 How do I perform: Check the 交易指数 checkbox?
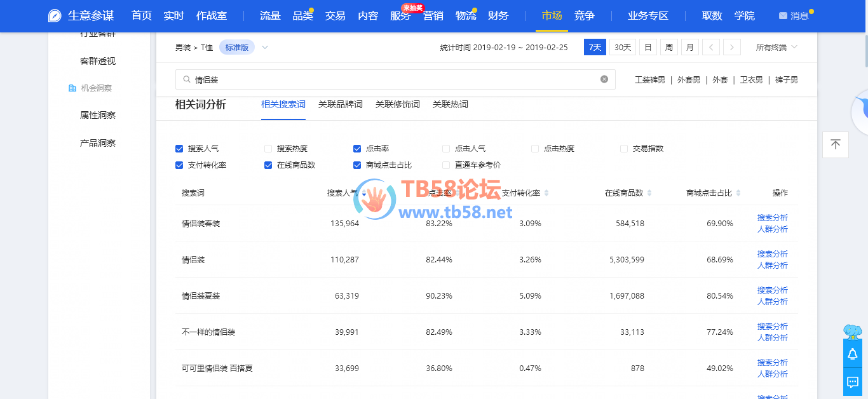pos(624,149)
